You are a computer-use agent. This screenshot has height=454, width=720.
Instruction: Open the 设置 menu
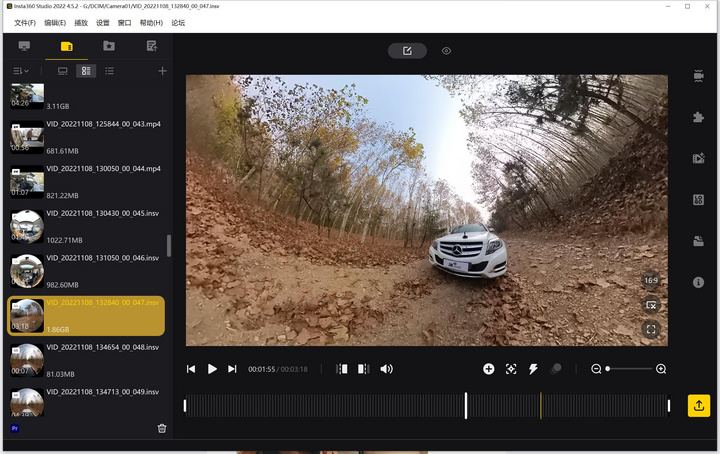click(103, 22)
